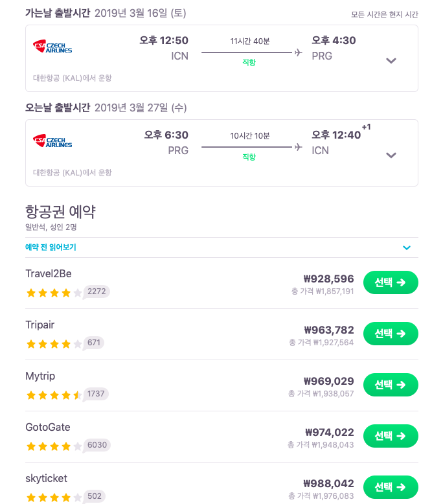
Task: Expand the '예약 전 읽어보기' section chevron
Action: (407, 247)
